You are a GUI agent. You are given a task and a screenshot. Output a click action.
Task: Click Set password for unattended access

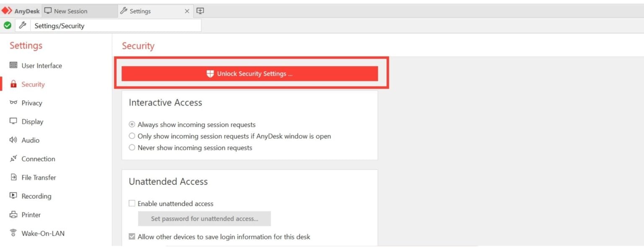click(204, 218)
